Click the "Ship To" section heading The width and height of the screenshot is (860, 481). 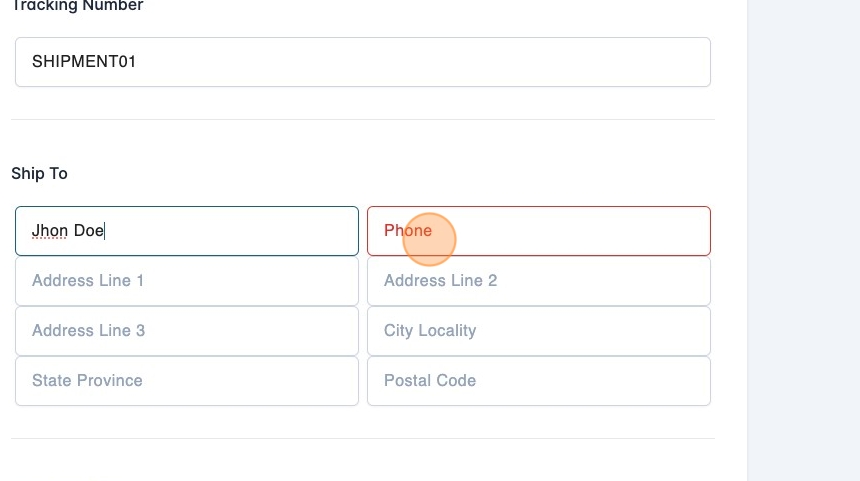40,174
